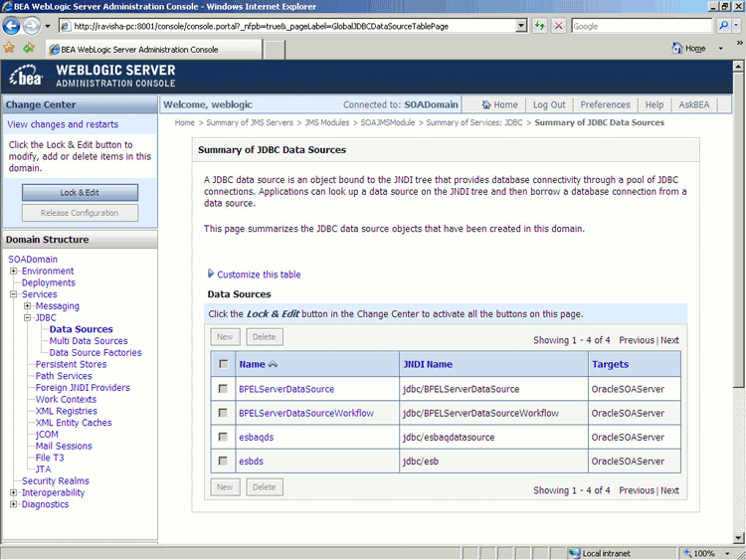Click the search magnifier icon
The width and height of the screenshot is (746, 560).
[724, 26]
